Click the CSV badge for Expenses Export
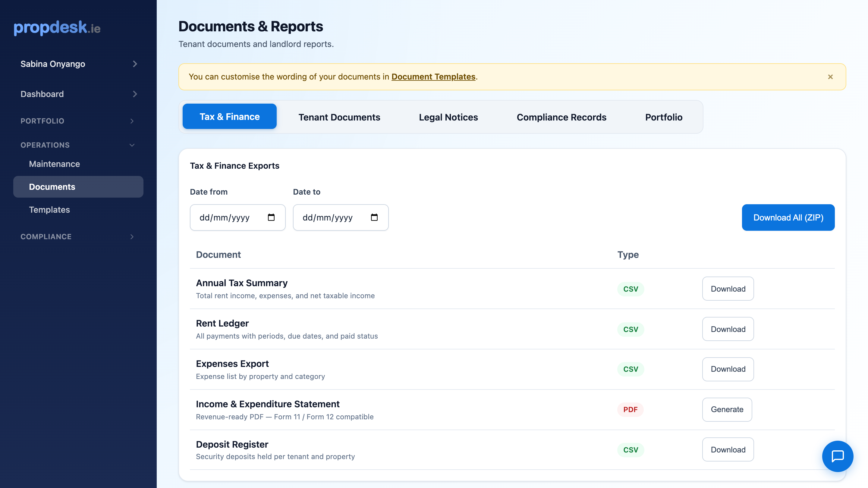The image size is (868, 488). (631, 369)
